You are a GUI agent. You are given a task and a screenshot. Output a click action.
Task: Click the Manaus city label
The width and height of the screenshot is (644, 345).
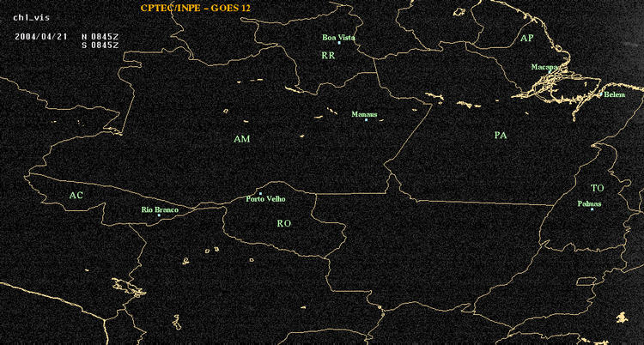364,115
